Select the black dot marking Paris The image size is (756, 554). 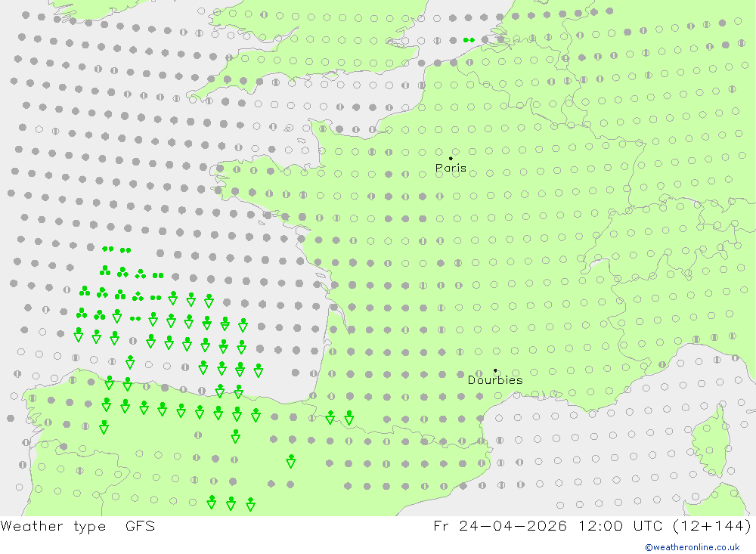point(451,158)
